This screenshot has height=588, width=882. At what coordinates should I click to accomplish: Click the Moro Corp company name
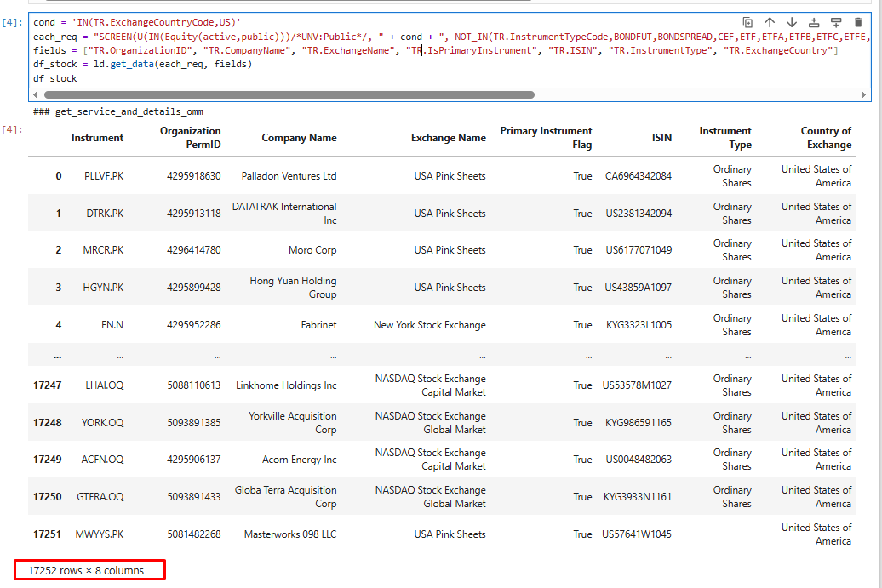[312, 250]
